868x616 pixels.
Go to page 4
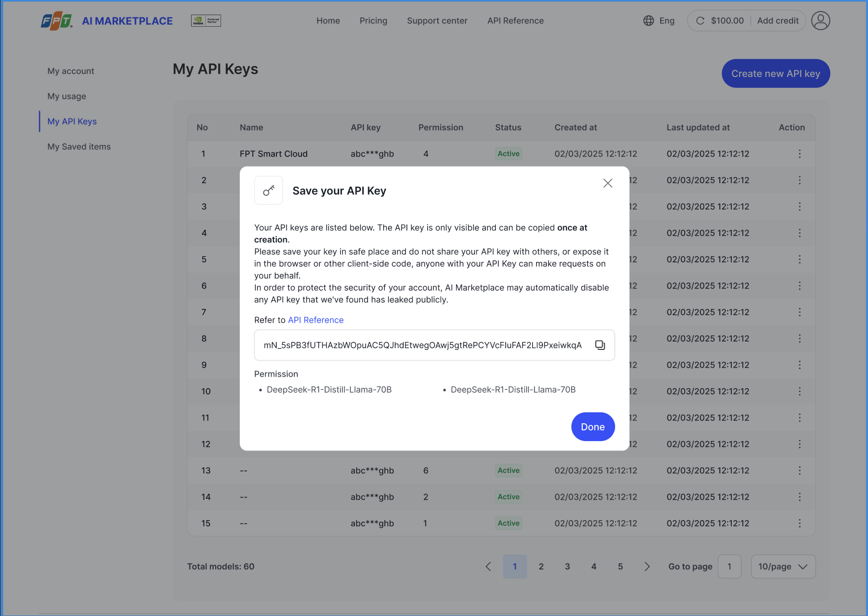coord(594,567)
